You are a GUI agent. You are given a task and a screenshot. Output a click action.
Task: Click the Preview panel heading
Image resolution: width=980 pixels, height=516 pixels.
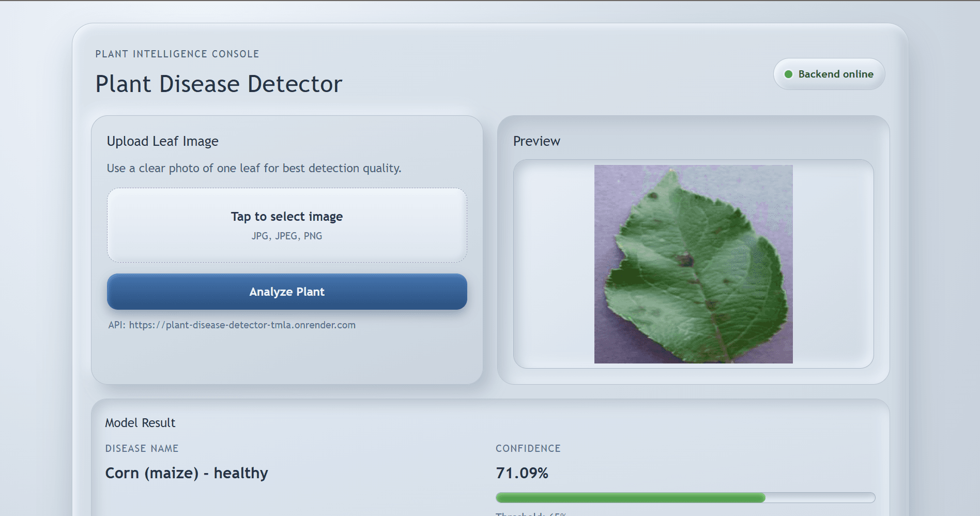537,141
